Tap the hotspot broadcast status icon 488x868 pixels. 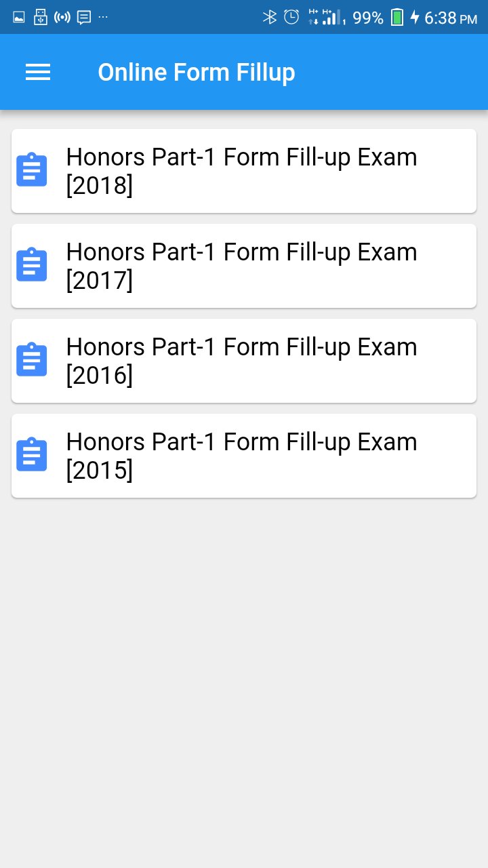[62, 18]
